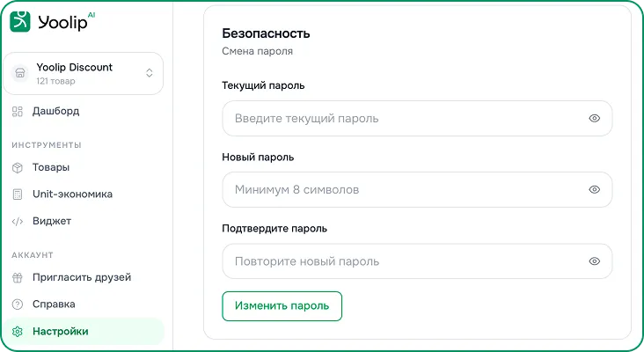Click the Yoolip brand name text
Screen dimensions: 644x352
point(62,22)
